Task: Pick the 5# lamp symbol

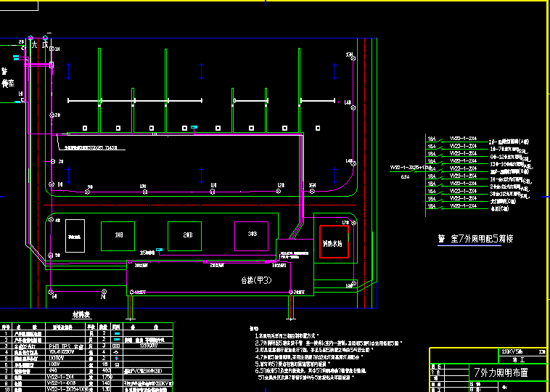Action: (x=51, y=255)
